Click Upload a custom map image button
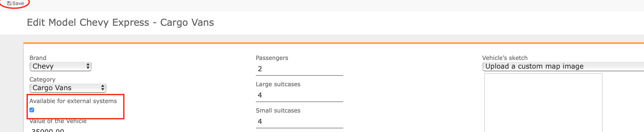This screenshot has width=644, height=132. point(563,66)
